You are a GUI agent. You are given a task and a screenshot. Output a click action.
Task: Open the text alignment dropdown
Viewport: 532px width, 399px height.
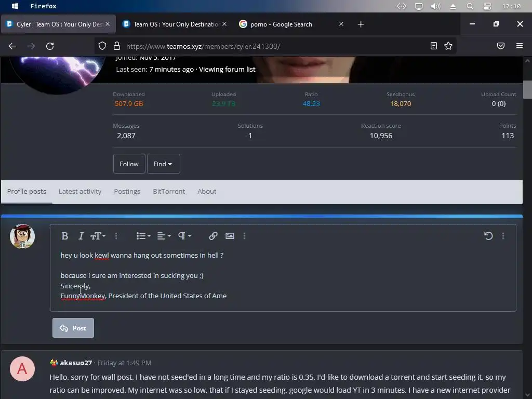tap(164, 236)
